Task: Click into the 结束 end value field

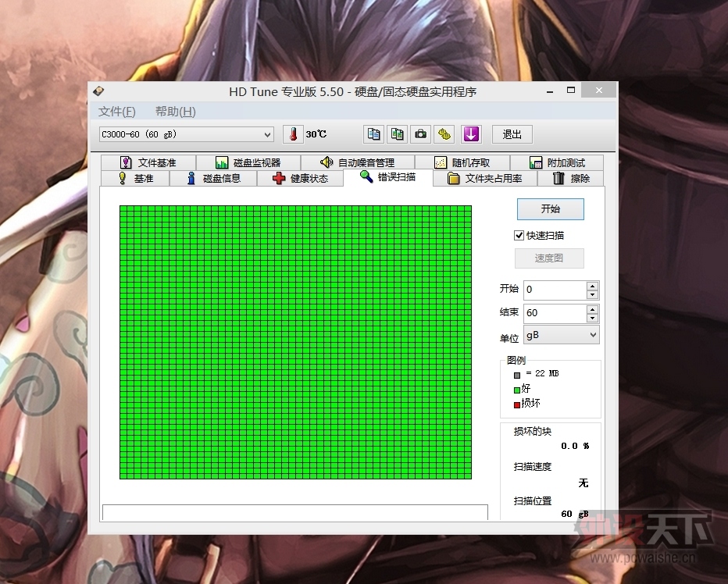Action: pos(554,313)
